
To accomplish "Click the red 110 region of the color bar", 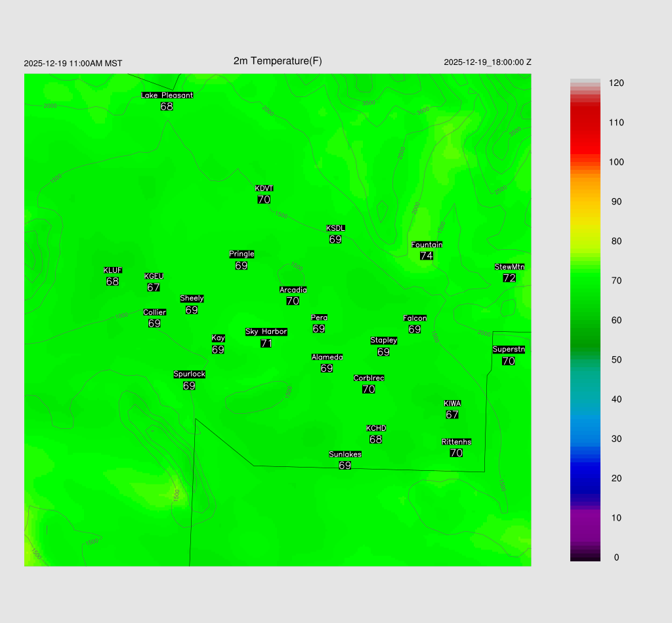I will tap(585, 123).
